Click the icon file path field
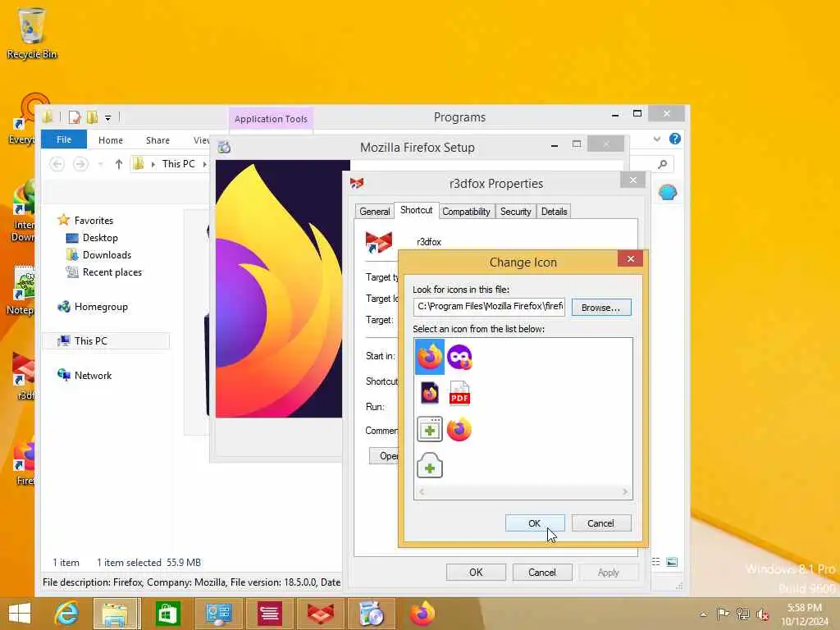Viewport: 840px width, 630px height. tap(489, 307)
